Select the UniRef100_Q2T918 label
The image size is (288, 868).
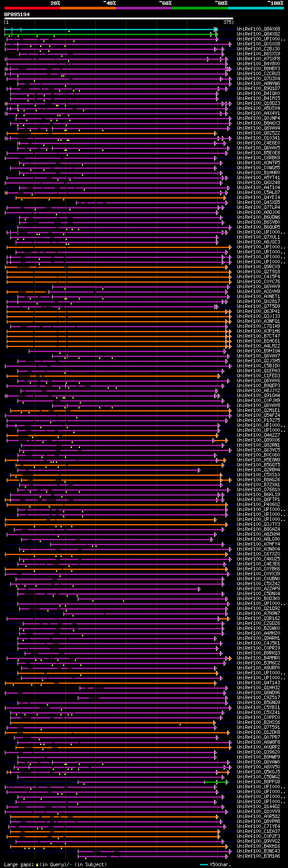click(x=258, y=272)
